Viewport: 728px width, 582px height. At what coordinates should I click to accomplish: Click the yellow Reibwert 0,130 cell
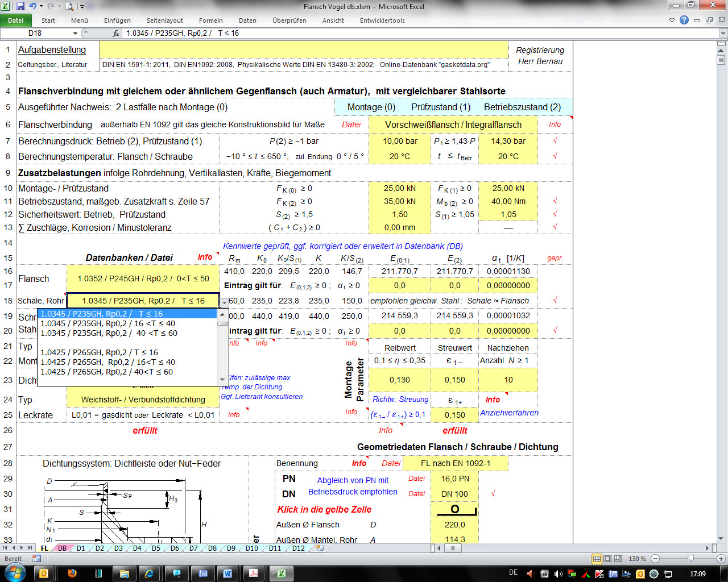[399, 380]
